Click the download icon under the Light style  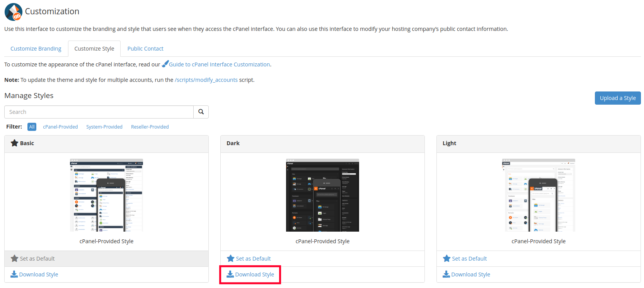click(446, 274)
